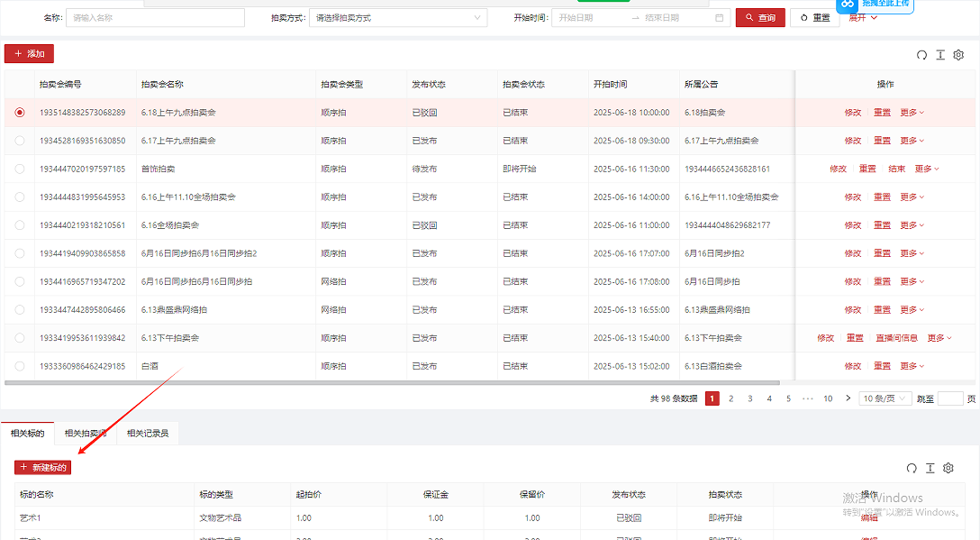Click start time 2025-06-16 17:07:00

(631, 253)
